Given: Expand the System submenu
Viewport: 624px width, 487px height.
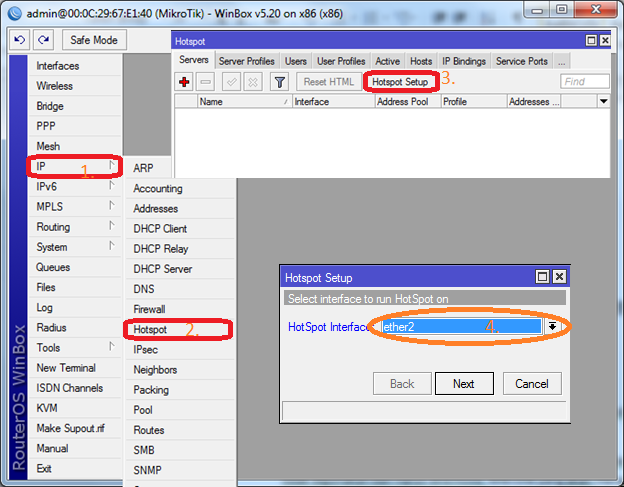Looking at the screenshot, I should (75, 247).
